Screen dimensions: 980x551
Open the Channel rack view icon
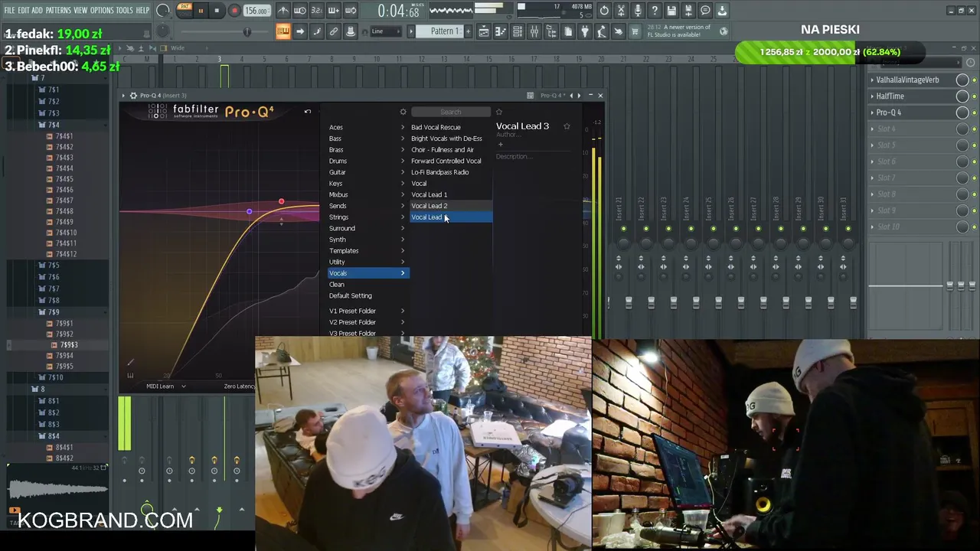point(518,31)
